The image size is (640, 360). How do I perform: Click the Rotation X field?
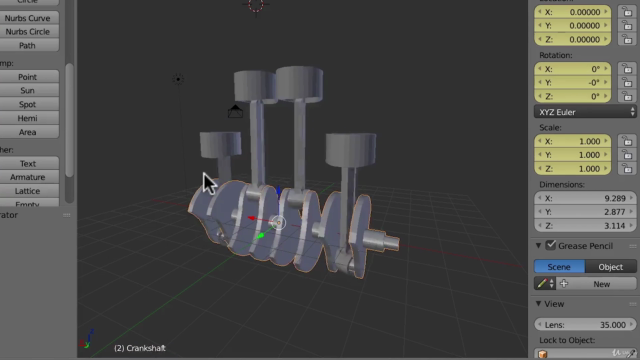pos(573,69)
